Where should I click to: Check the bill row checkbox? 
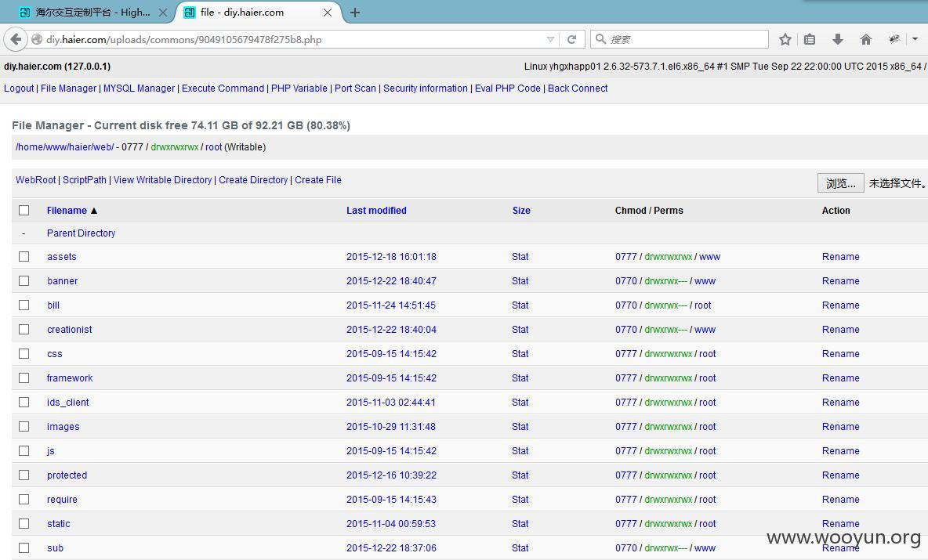(24, 305)
